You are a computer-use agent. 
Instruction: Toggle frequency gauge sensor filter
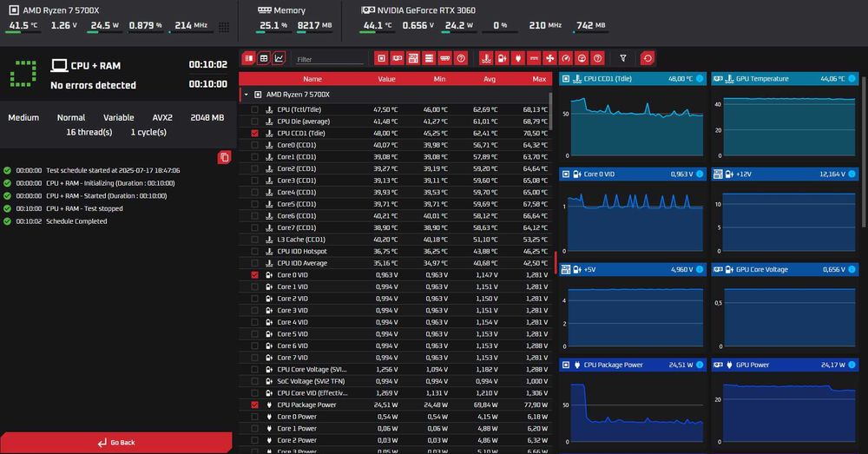click(x=566, y=58)
